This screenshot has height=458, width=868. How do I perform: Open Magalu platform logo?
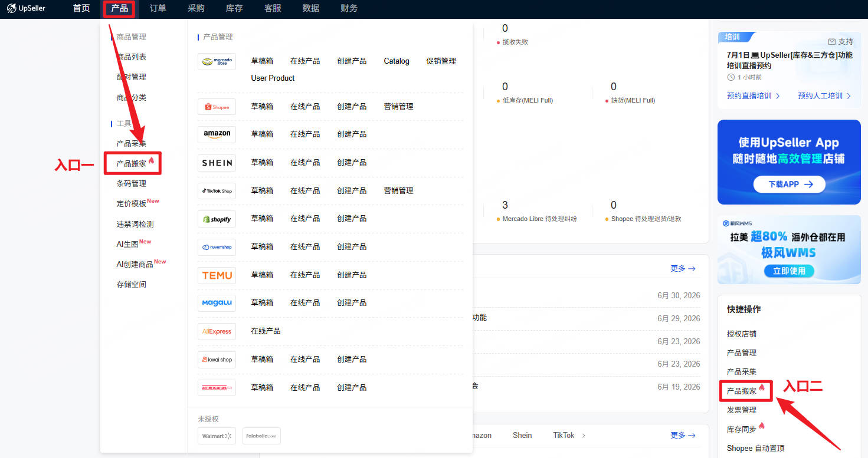point(217,303)
